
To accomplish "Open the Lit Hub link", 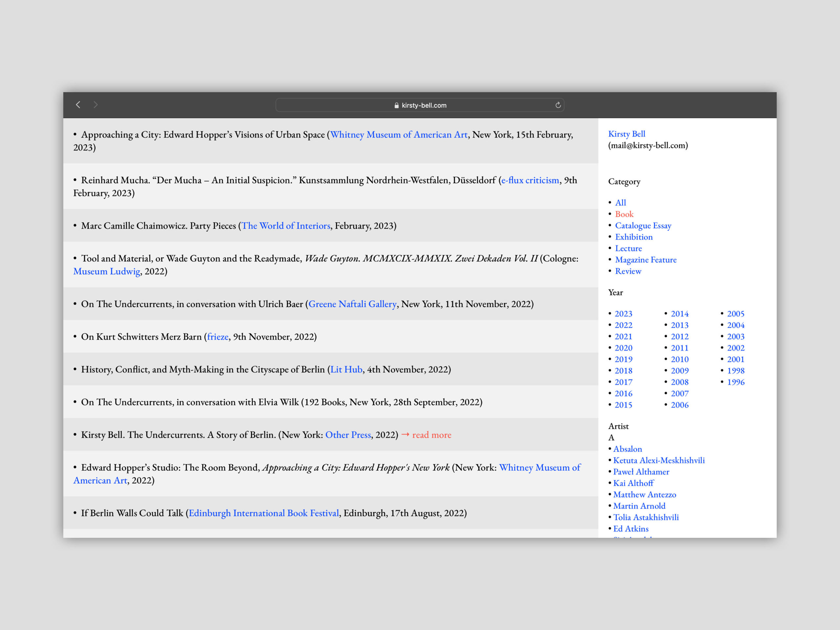I will (x=346, y=369).
